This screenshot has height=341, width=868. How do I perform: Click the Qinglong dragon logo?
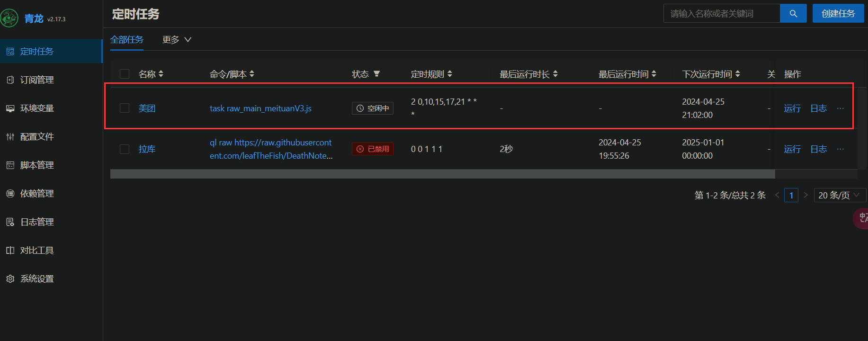tap(9, 18)
